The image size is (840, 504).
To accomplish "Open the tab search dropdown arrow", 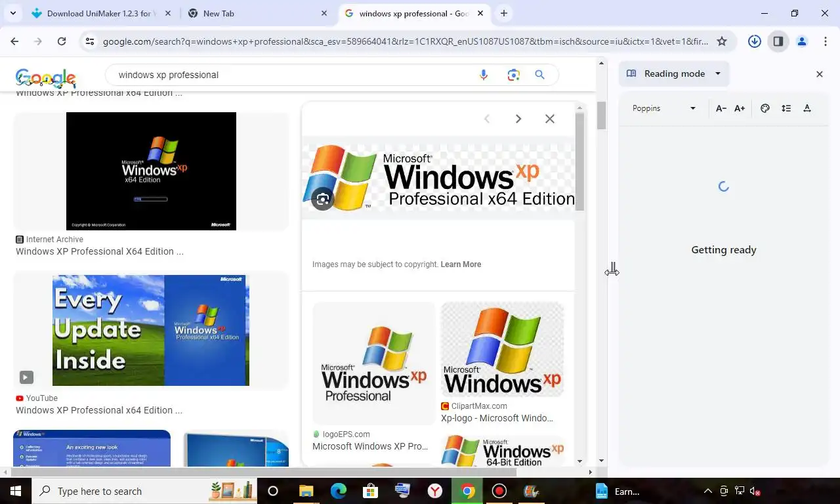I will (12, 13).
